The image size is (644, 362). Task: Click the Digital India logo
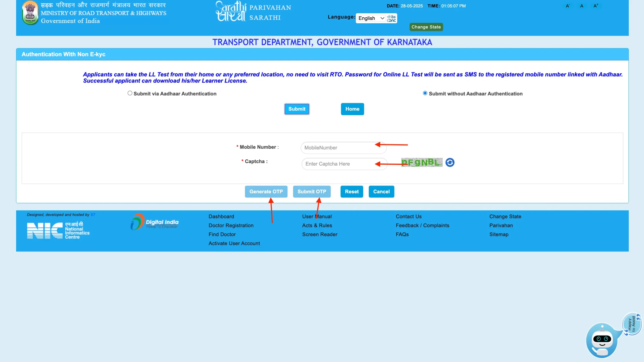[x=154, y=222]
